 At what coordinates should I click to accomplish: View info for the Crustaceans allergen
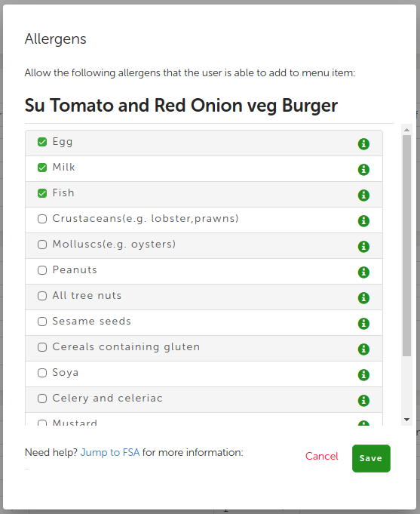coord(363,221)
